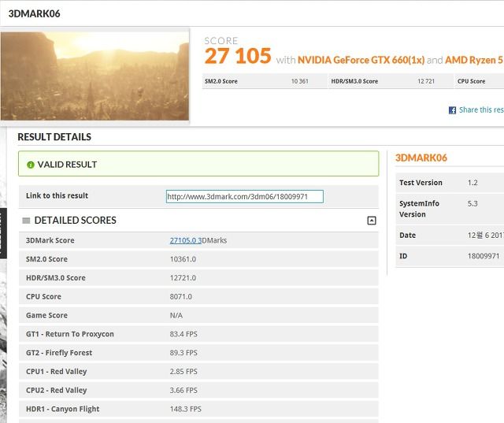504x423 pixels.
Task: Click the 3DMark Score row label
Action: point(50,240)
